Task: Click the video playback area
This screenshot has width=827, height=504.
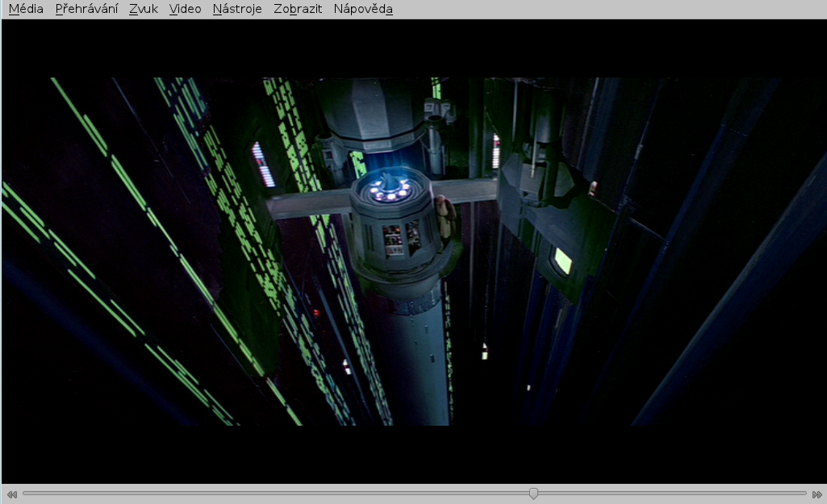Action: pos(414,252)
